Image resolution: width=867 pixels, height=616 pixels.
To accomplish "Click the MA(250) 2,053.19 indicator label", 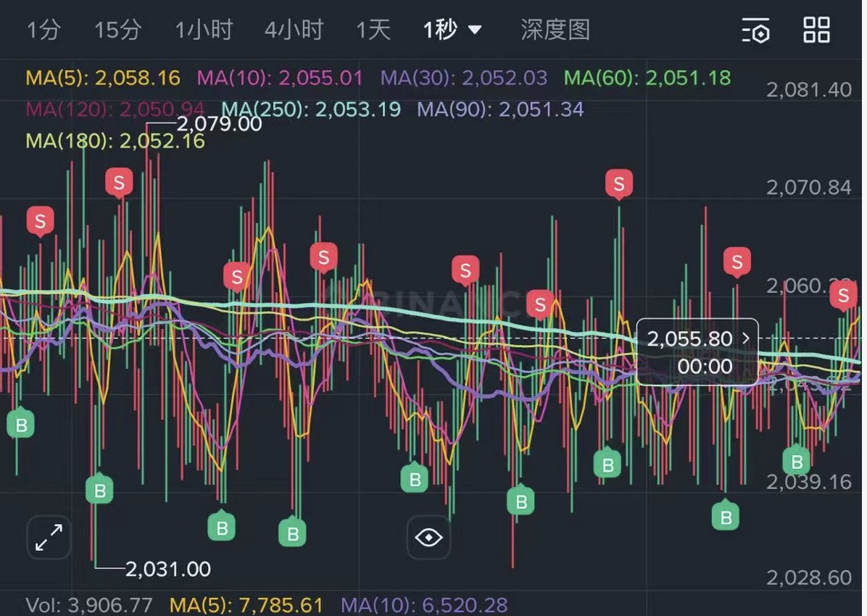I will 311,109.
